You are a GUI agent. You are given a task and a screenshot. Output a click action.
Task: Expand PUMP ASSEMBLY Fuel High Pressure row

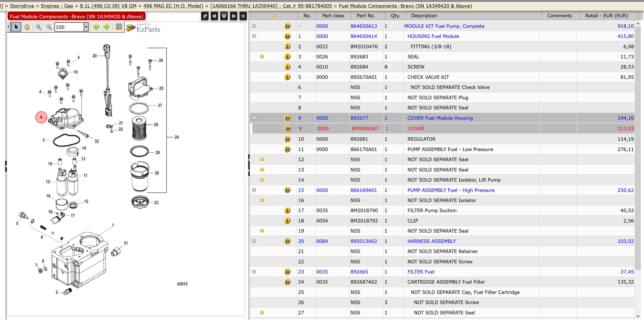(254, 190)
